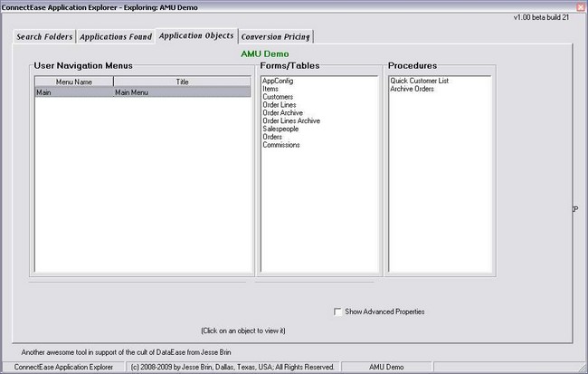This screenshot has height=374, width=588.
Task: Select Quick Customer List procedure
Action: pos(419,81)
